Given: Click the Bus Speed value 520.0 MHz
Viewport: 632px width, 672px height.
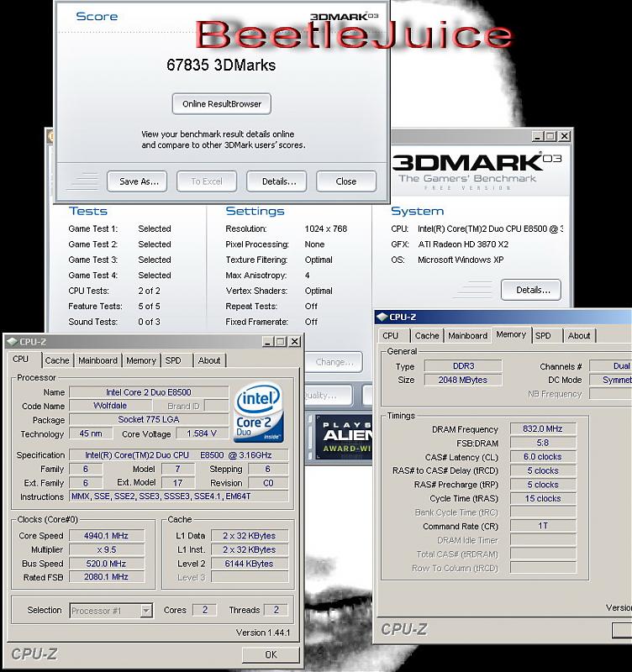Looking at the screenshot, I should [107, 564].
